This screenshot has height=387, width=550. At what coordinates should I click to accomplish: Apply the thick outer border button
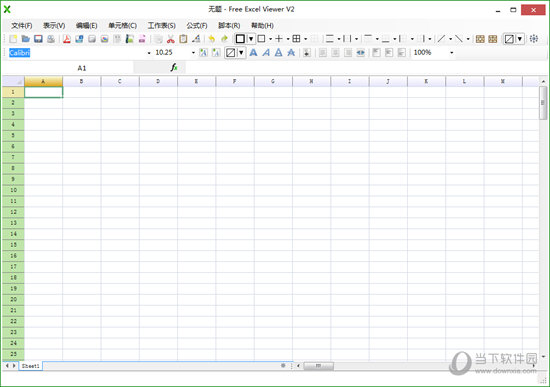coord(240,39)
